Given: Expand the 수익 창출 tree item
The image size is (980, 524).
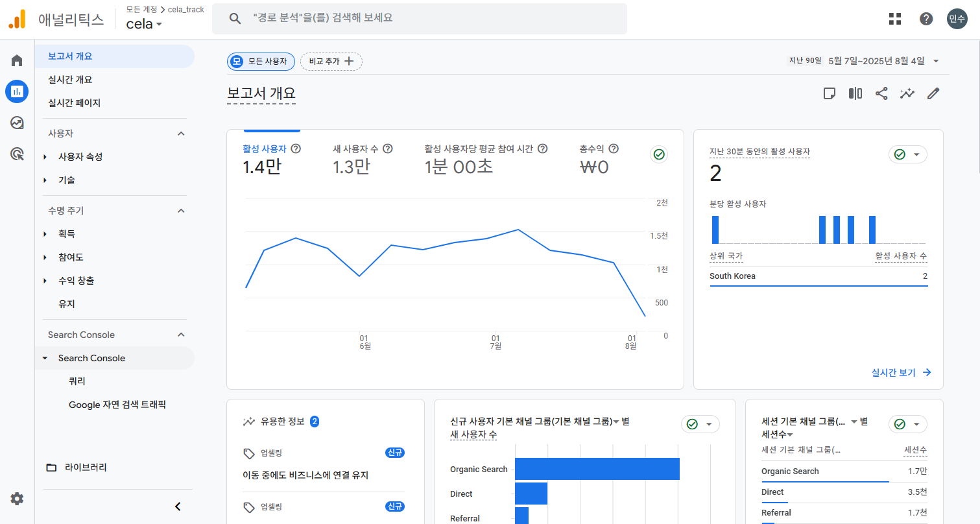Looking at the screenshot, I should tap(45, 281).
